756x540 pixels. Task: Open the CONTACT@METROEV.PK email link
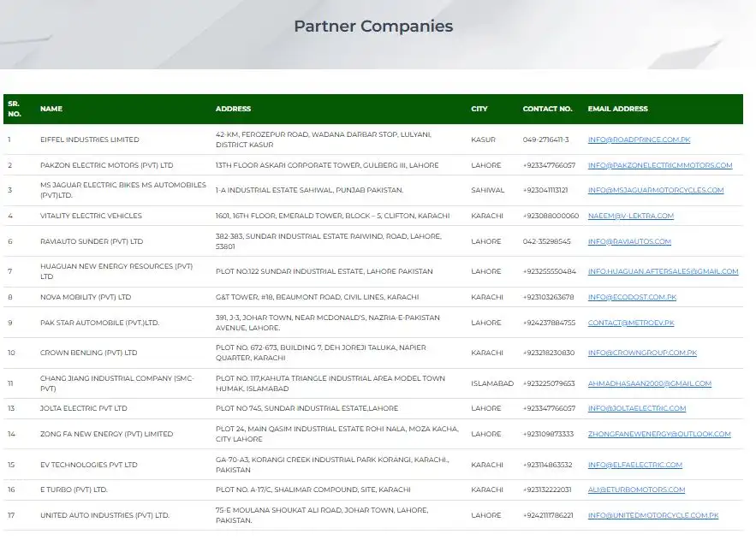(x=631, y=323)
